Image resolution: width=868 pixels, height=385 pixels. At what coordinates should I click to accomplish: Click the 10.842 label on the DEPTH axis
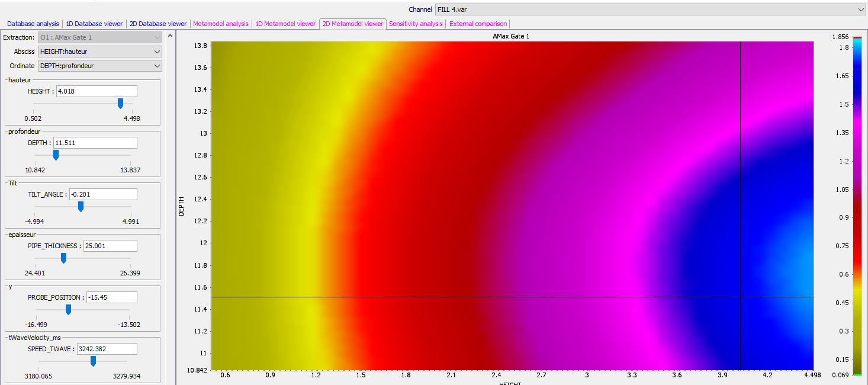(197, 370)
